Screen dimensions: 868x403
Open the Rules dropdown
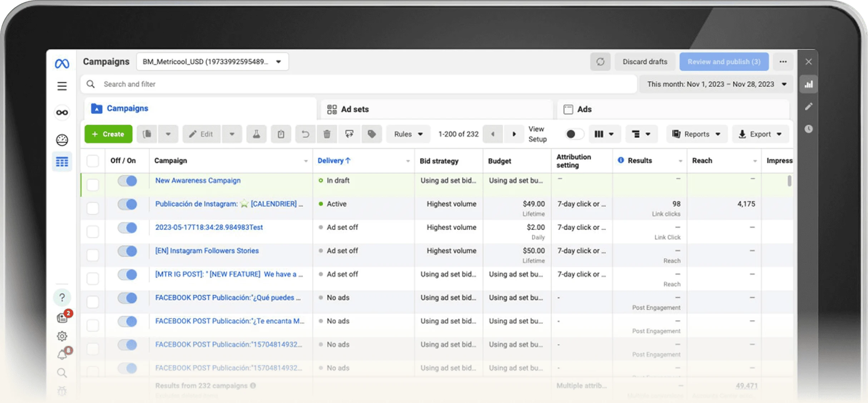coord(408,134)
